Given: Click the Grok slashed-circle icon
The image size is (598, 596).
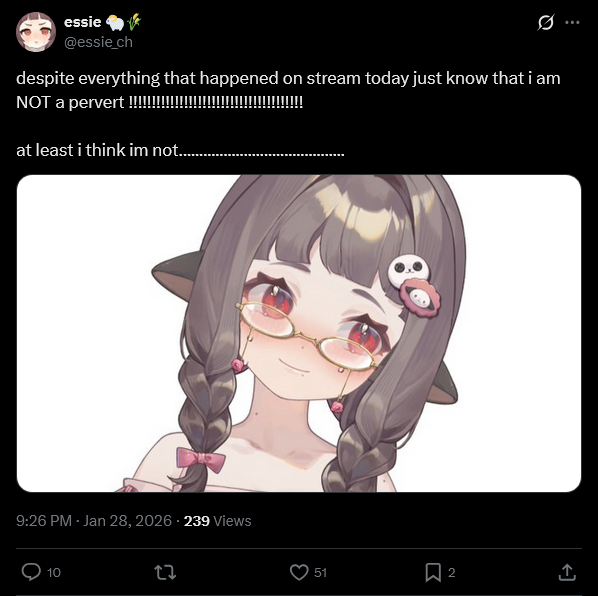Looking at the screenshot, I should 545,22.
